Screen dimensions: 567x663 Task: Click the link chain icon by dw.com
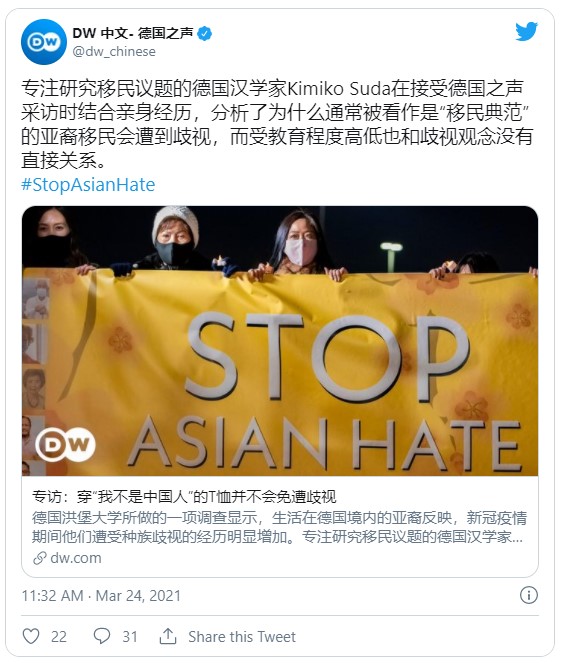point(40,558)
